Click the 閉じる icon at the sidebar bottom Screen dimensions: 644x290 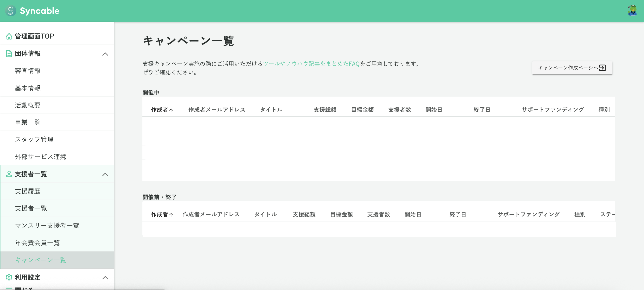pyautogui.click(x=9, y=288)
